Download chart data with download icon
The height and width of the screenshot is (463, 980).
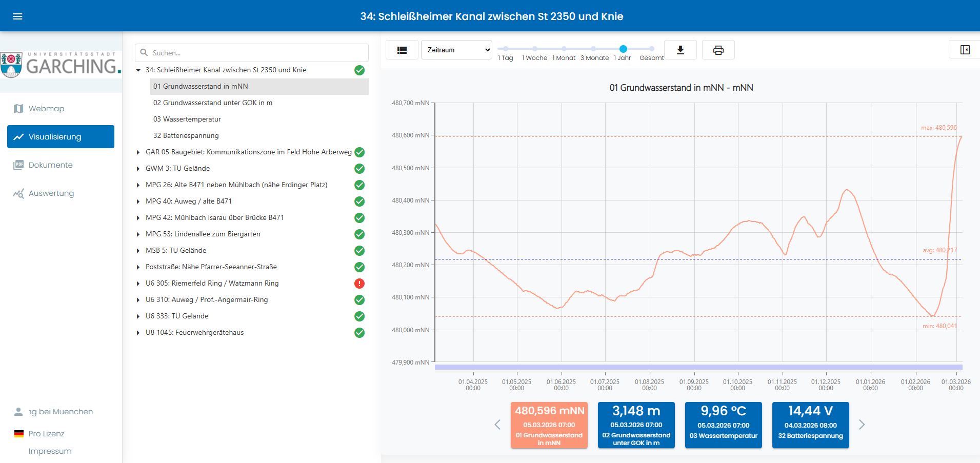[x=680, y=50]
